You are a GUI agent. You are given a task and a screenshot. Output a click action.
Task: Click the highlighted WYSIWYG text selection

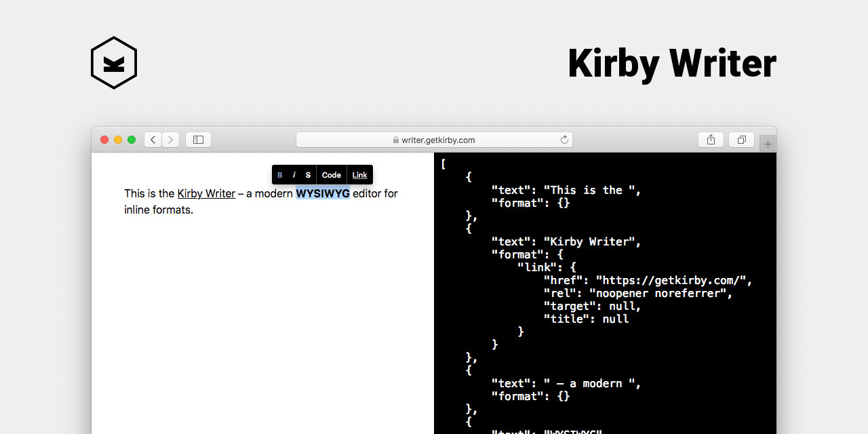point(323,193)
